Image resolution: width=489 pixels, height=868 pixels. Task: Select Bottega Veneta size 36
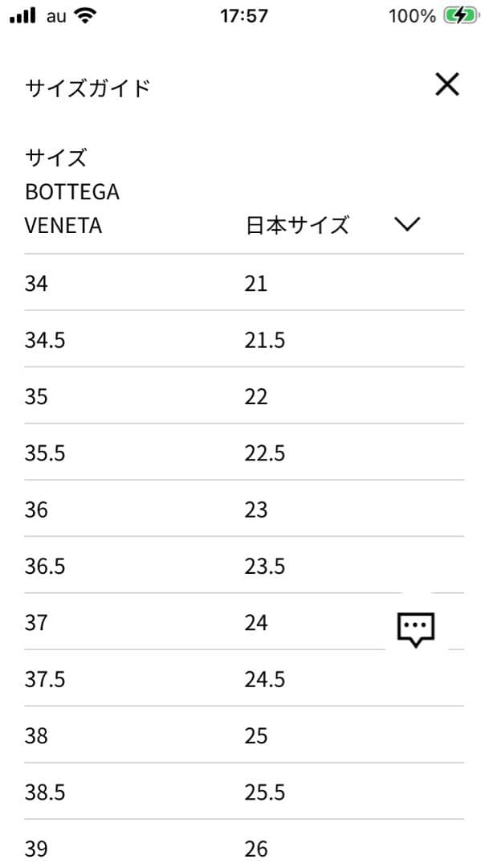[36, 509]
